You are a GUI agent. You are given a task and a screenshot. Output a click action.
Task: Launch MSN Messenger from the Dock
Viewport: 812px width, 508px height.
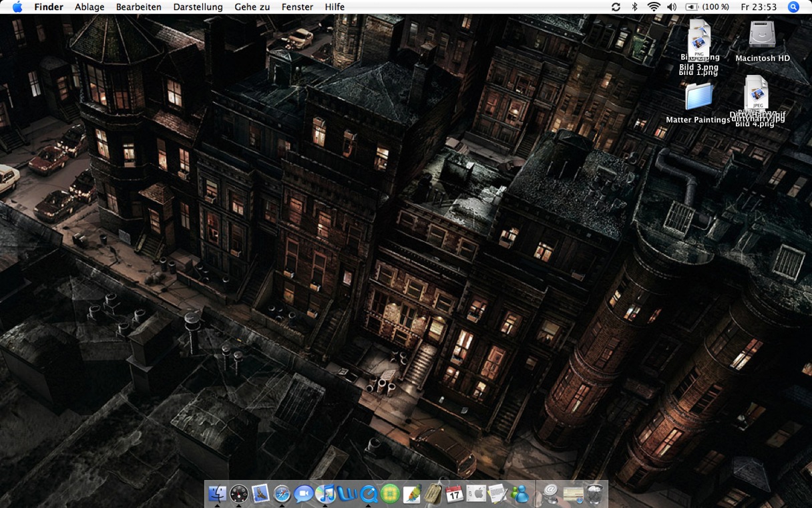point(520,493)
